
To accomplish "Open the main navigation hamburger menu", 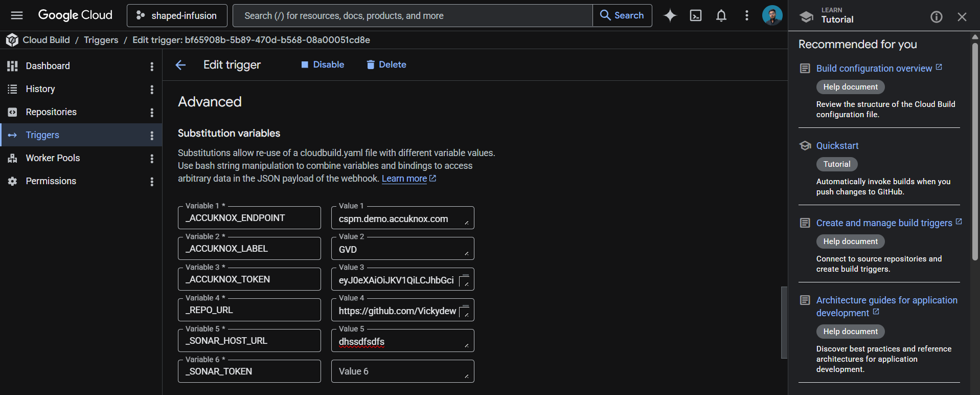I will [17, 15].
